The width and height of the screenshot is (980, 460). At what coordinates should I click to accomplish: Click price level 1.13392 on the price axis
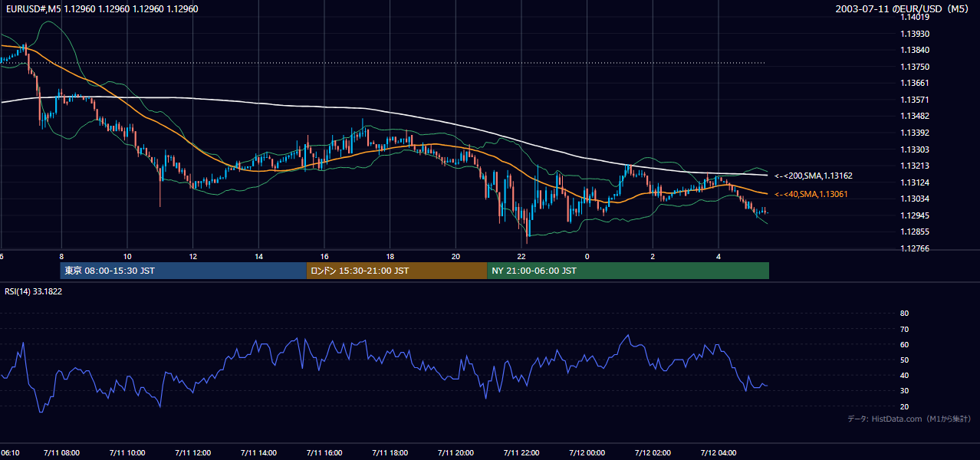(914, 133)
